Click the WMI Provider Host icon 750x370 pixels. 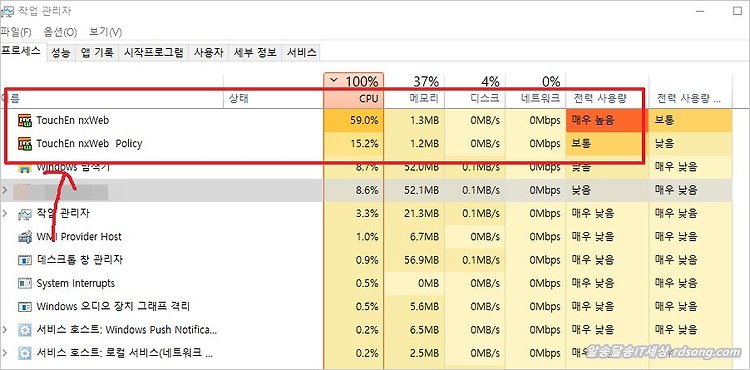[24, 237]
